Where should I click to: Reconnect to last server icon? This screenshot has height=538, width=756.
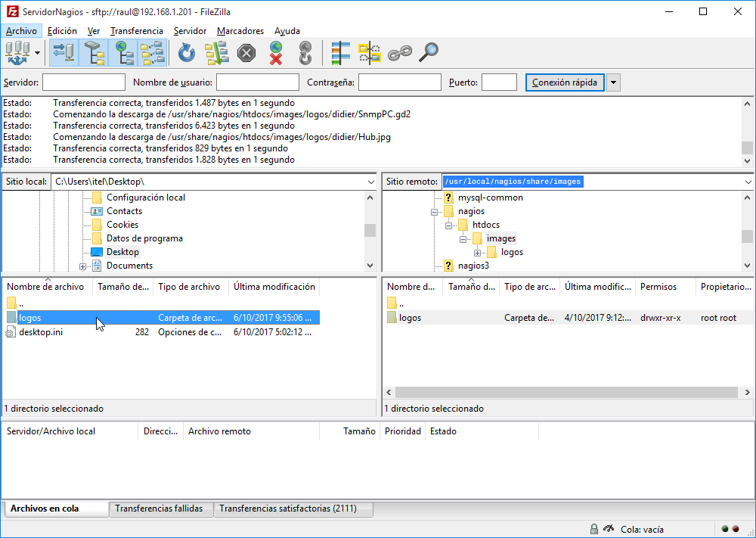point(305,53)
